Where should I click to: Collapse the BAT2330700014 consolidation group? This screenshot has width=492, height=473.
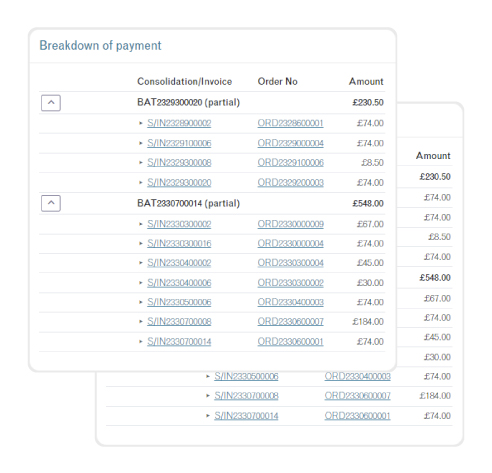[51, 203]
